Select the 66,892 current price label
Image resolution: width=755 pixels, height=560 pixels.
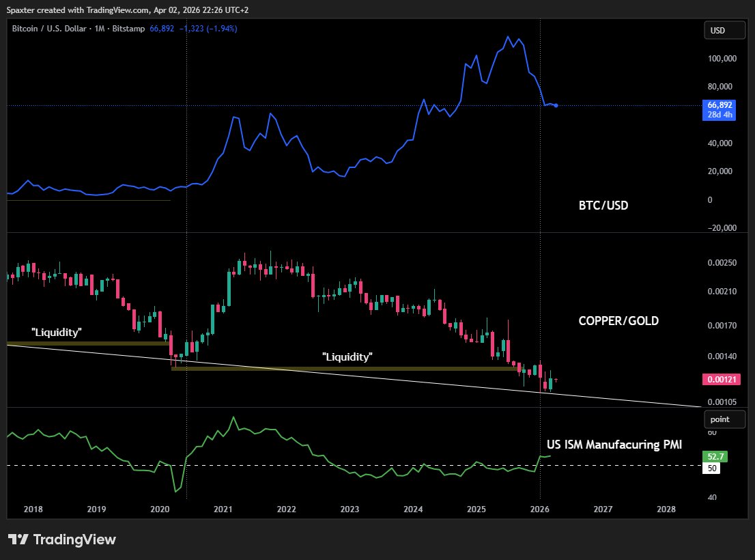click(719, 105)
